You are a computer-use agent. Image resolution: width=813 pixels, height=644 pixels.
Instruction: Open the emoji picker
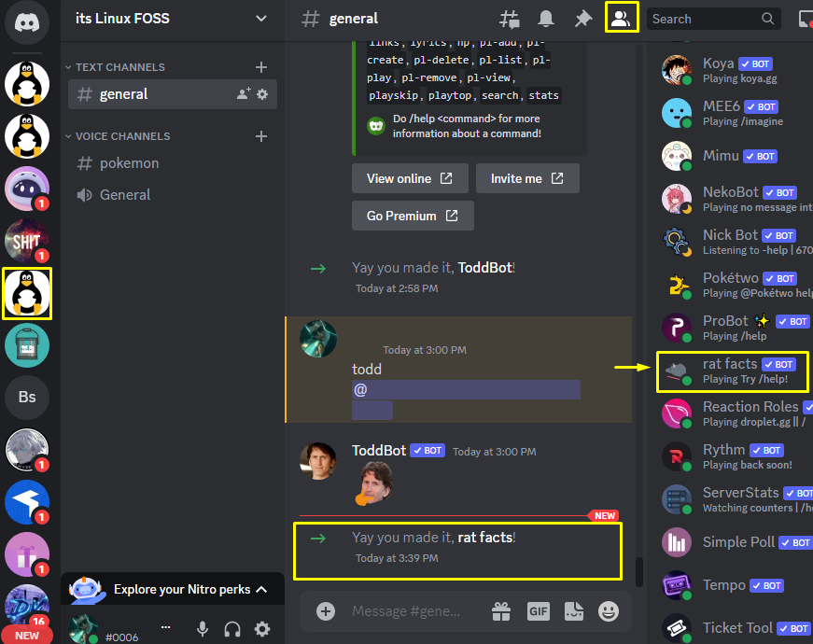coord(609,611)
